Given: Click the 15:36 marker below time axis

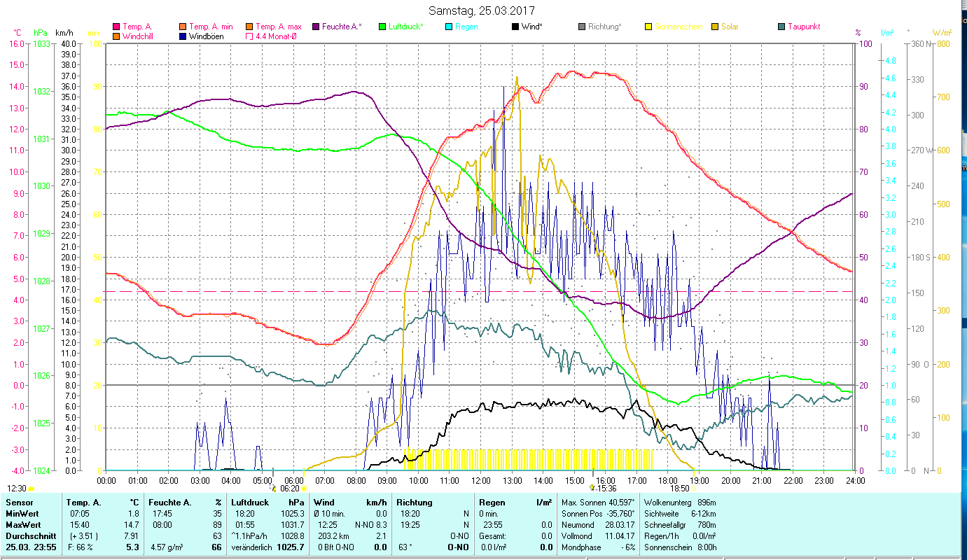Looking at the screenshot, I should [602, 489].
